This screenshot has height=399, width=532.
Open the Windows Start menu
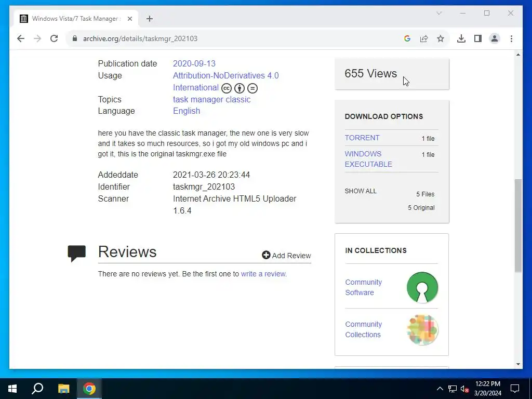(x=12, y=389)
